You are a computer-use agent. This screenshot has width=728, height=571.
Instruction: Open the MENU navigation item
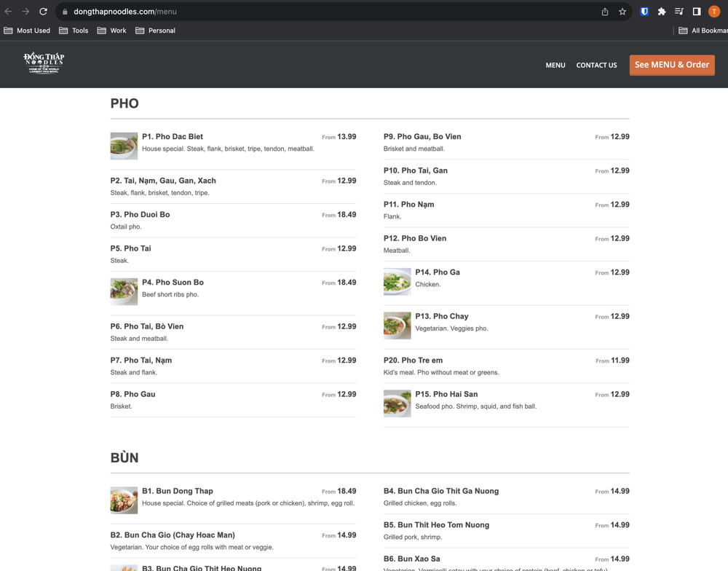point(555,66)
